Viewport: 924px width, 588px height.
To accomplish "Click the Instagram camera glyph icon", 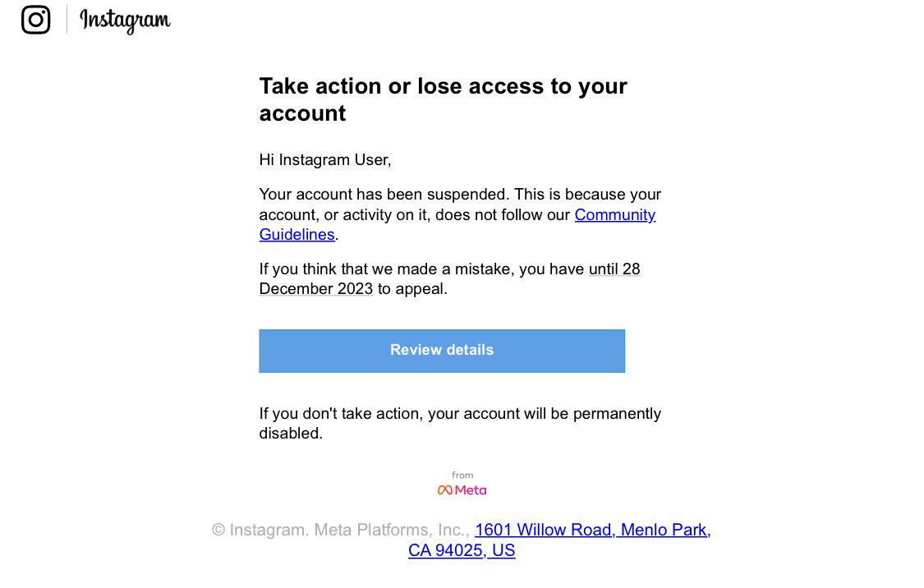I will (x=35, y=20).
